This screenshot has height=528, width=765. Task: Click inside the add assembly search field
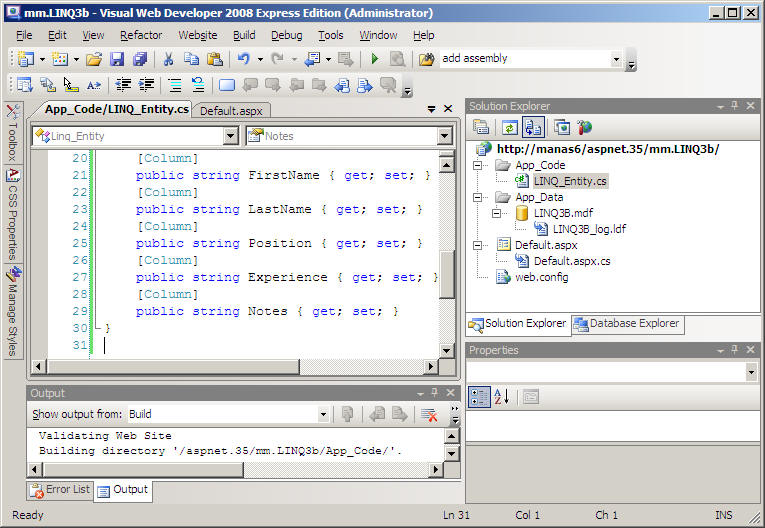point(525,59)
